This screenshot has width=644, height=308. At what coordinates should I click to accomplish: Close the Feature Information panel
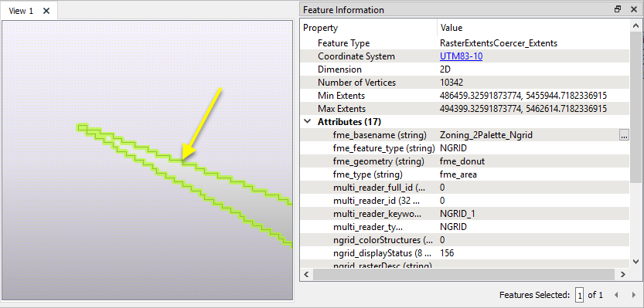[x=634, y=9]
